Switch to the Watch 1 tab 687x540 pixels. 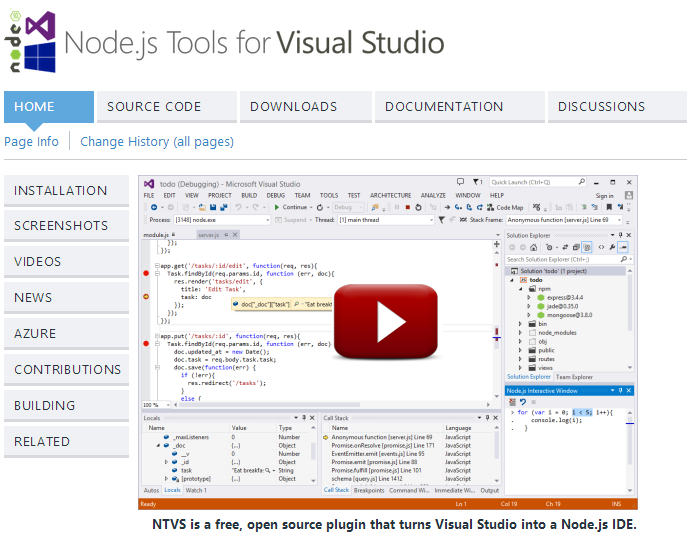point(196,490)
